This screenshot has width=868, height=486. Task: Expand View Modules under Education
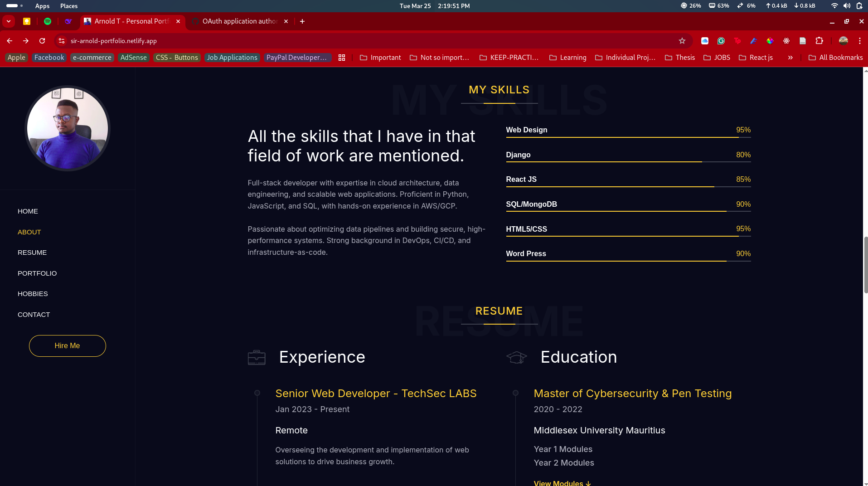tap(562, 483)
